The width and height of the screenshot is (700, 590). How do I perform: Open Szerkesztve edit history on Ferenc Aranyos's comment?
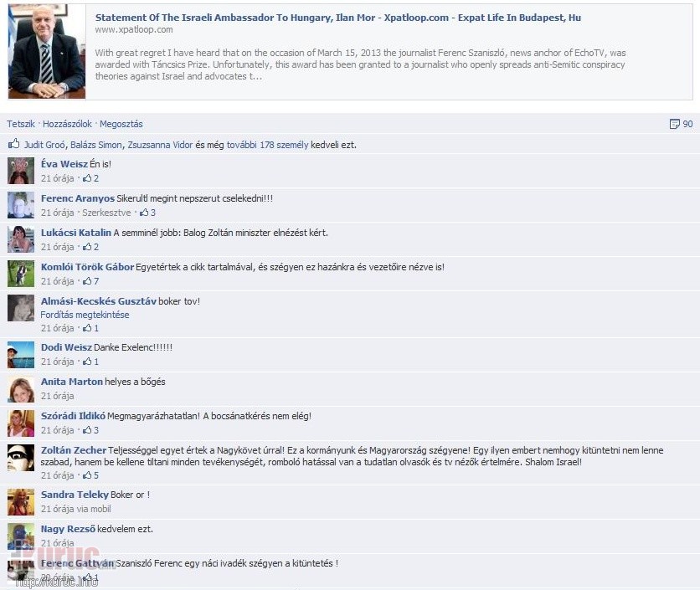(106, 213)
